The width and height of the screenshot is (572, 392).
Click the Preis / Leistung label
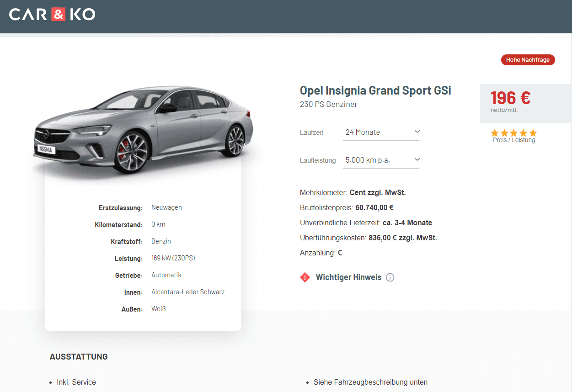click(x=513, y=140)
